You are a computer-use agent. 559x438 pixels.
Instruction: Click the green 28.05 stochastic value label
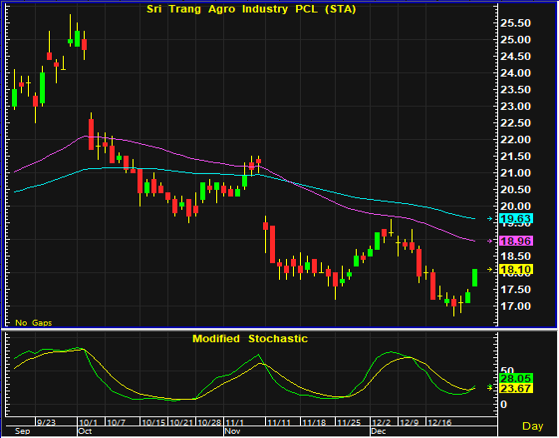pyautogui.click(x=516, y=378)
